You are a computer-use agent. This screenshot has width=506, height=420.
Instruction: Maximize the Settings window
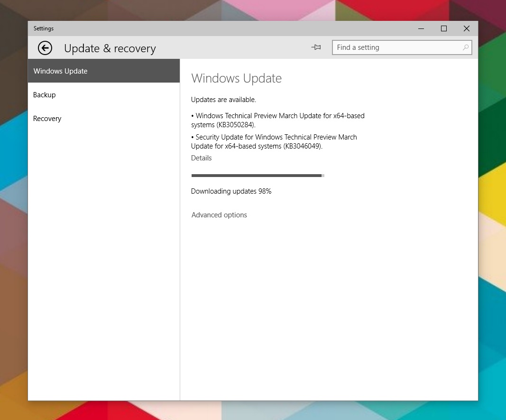444,28
